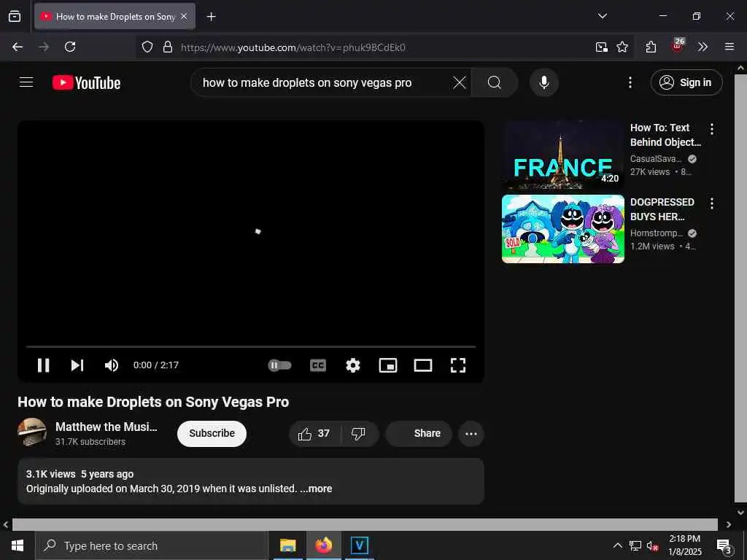Click taskbar 'Type here to search' box

click(x=152, y=545)
